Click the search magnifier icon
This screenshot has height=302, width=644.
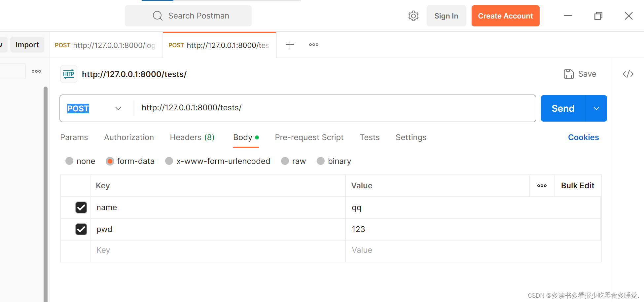point(158,16)
